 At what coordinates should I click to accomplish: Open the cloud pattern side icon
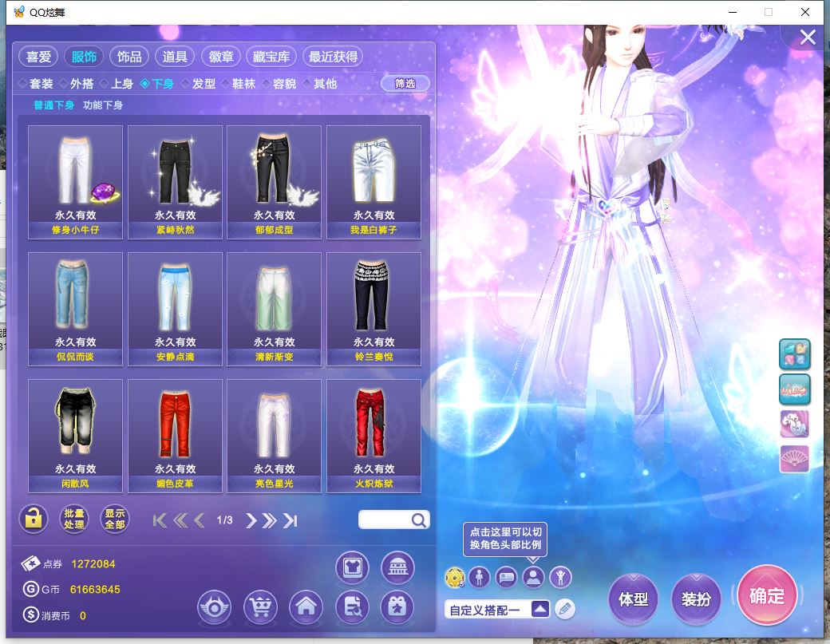click(795, 424)
